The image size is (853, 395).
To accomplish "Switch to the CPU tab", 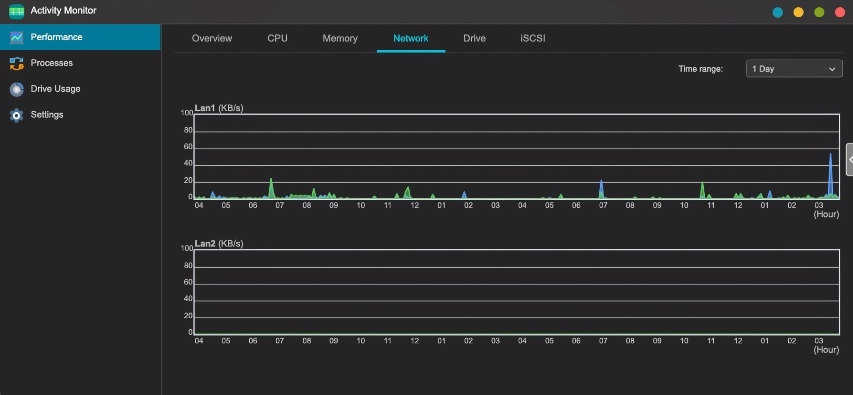I will [x=277, y=39].
